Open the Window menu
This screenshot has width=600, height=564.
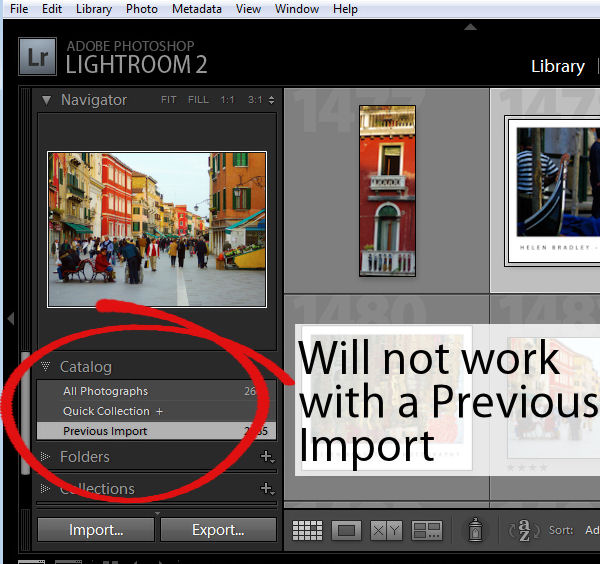(297, 9)
